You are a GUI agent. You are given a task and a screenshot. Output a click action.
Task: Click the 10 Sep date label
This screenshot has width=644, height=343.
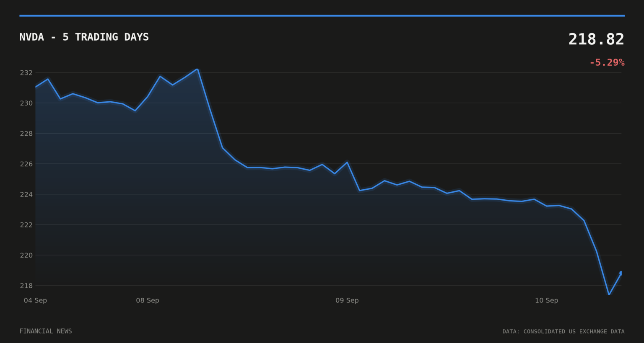point(546,300)
